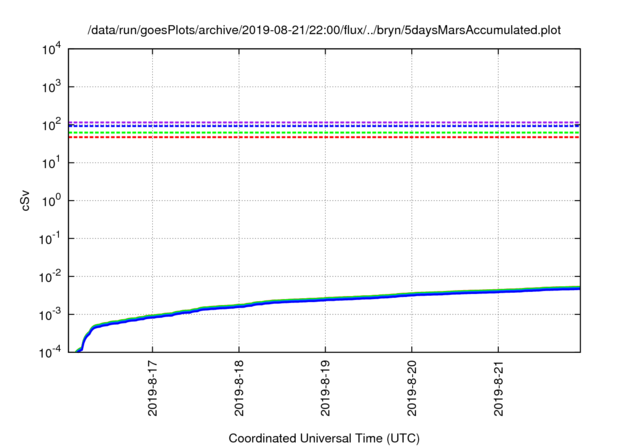The height and width of the screenshot is (448, 640).
Task: Click the red dashed threshold line
Action: (324, 138)
